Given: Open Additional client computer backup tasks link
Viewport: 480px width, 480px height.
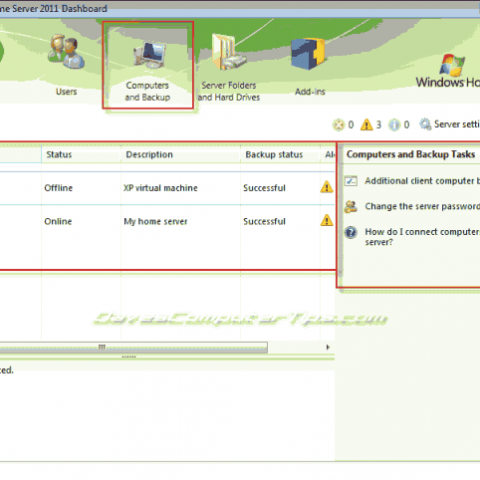Looking at the screenshot, I should 422,181.
